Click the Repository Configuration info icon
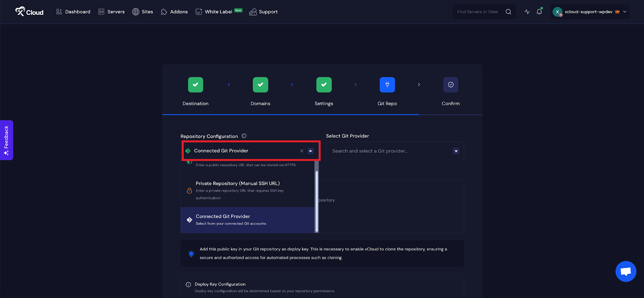This screenshot has height=298, width=644. (x=244, y=136)
